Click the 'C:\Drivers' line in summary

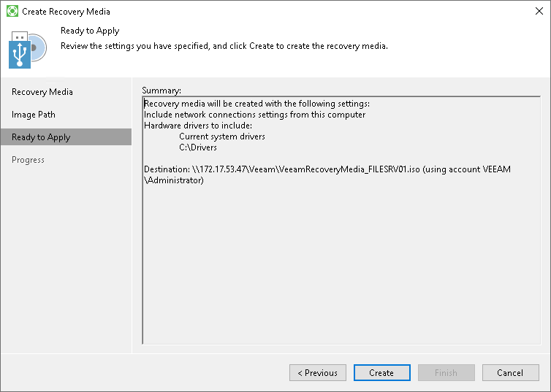tap(198, 147)
